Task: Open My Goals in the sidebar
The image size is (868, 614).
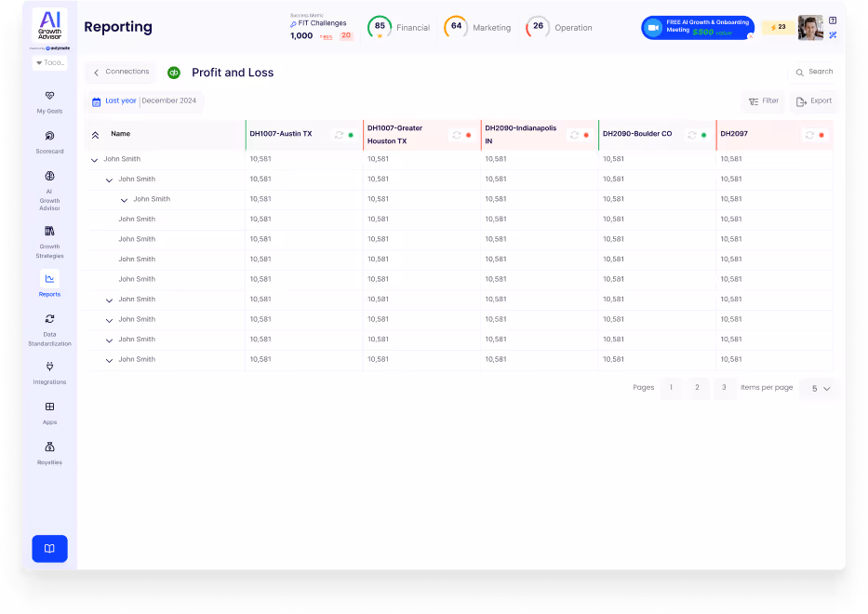Action: (x=49, y=96)
